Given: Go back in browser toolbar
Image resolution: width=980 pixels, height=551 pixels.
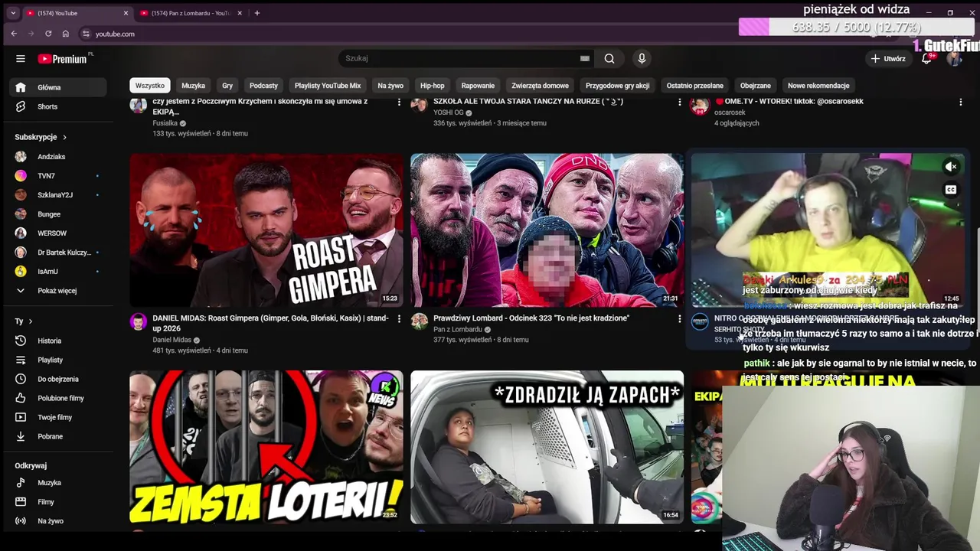Looking at the screenshot, I should tap(14, 34).
